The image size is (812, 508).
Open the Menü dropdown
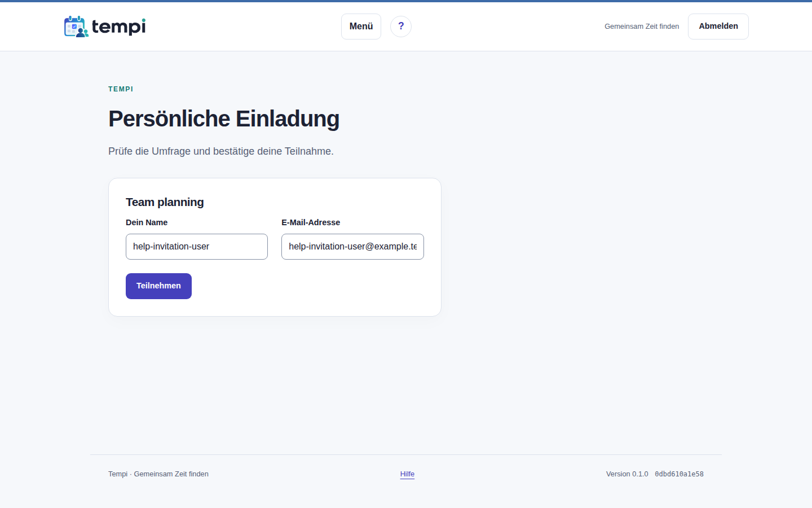[x=361, y=27]
